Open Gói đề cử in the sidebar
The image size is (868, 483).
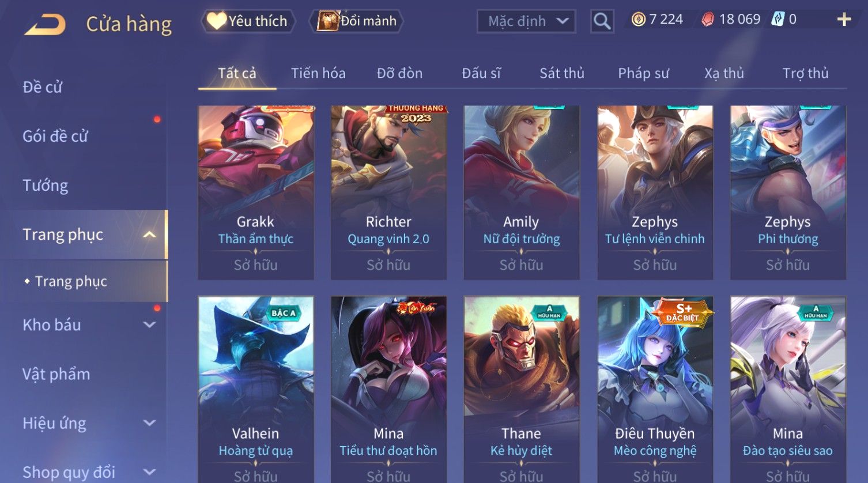click(55, 137)
